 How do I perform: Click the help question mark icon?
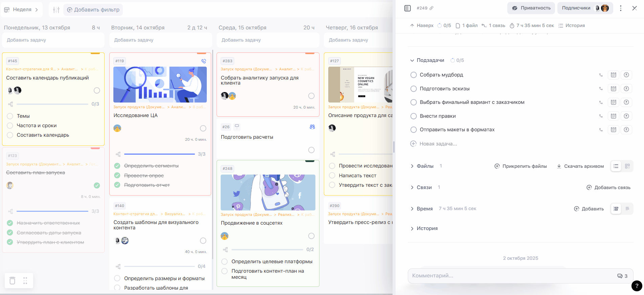(x=637, y=286)
